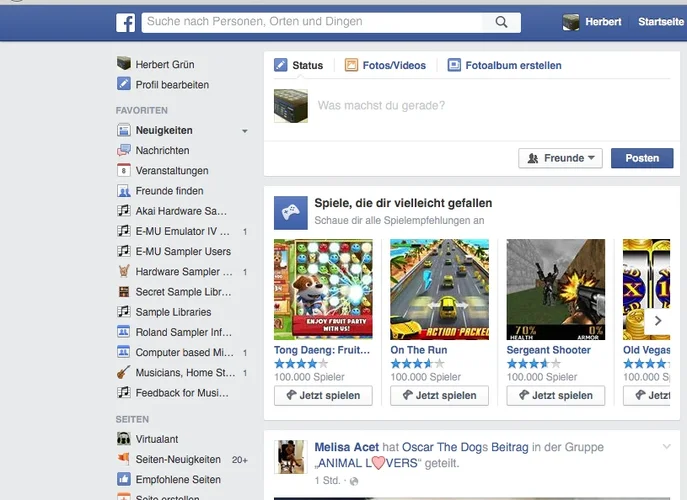
Task: Click the game controller icon in Spiele card
Action: (x=290, y=213)
